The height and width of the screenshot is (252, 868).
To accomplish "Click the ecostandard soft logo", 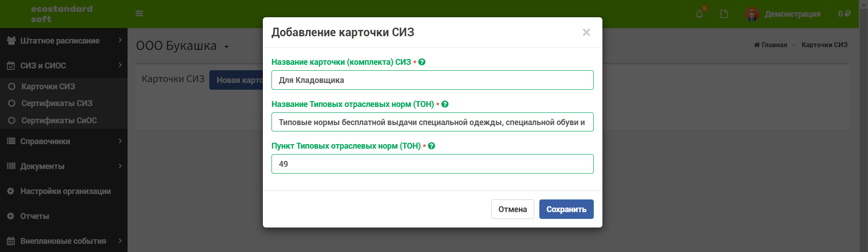I will point(62,14).
